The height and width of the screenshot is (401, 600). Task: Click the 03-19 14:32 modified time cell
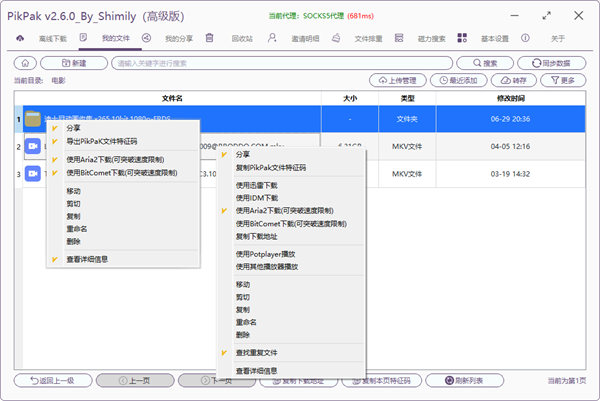(510, 174)
